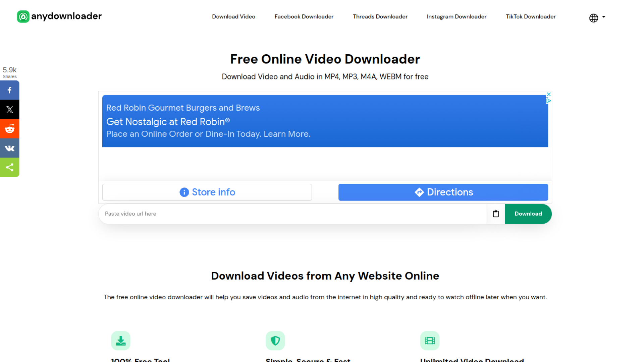Image resolution: width=644 pixels, height=362 pixels.
Task: Switch to the TikTok Downloader section
Action: click(530, 16)
